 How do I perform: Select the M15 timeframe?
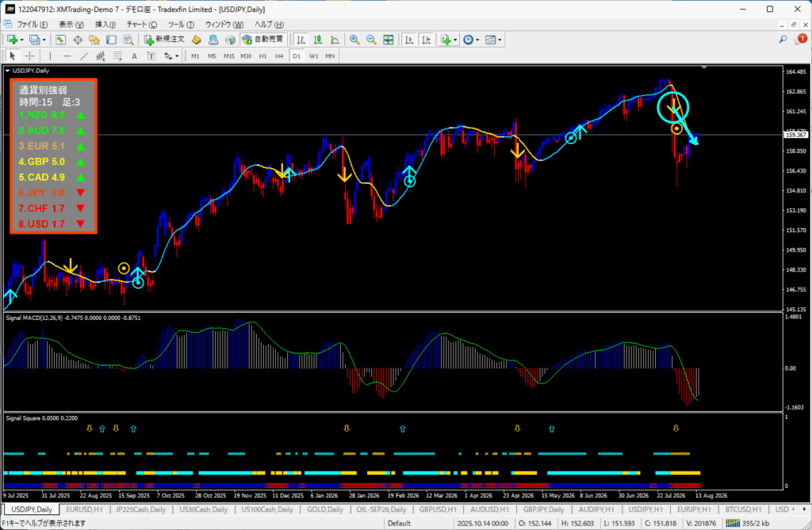[229, 56]
